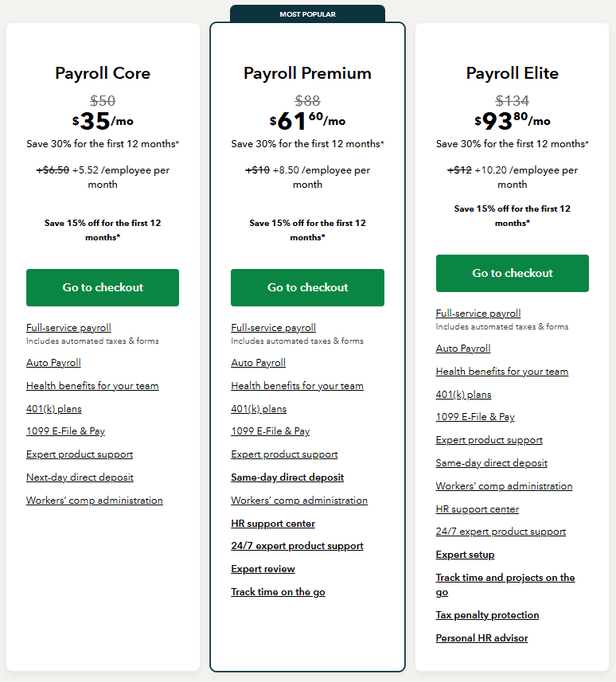Click HR support center in Payroll Premium
Image resolution: width=616 pixels, height=682 pixels.
click(273, 524)
